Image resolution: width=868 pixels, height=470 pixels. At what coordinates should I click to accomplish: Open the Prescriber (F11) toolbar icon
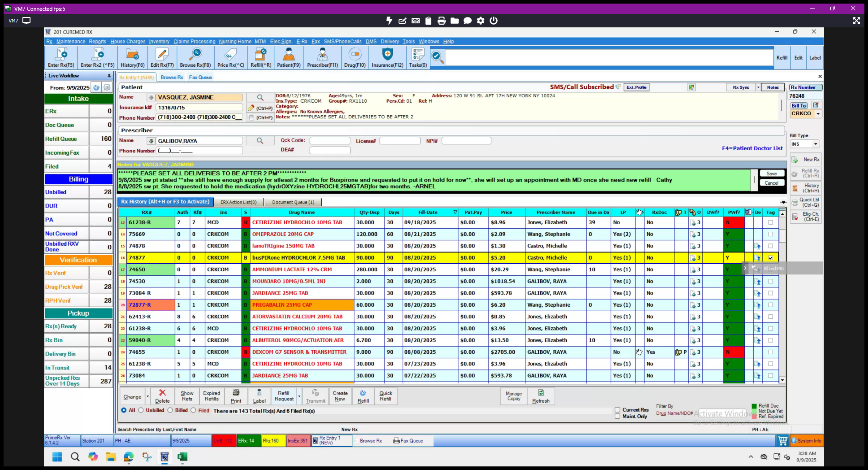pos(322,58)
